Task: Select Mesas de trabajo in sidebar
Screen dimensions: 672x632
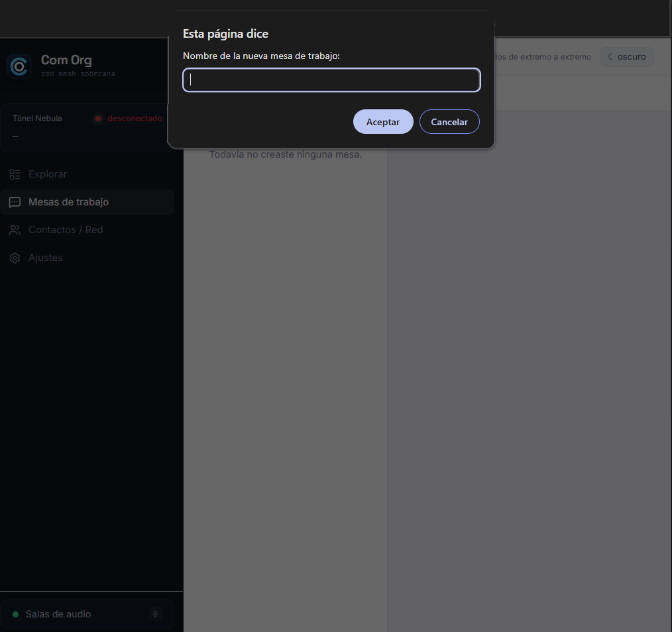Action: point(87,202)
